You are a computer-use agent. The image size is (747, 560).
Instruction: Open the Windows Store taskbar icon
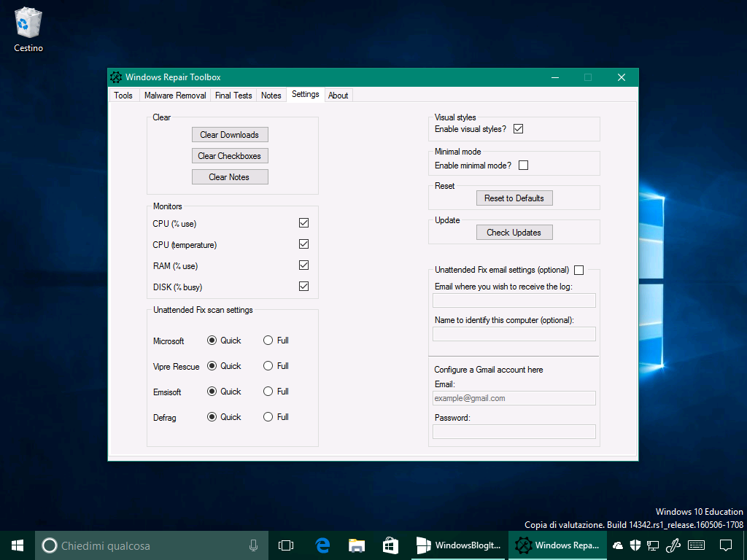point(391,545)
